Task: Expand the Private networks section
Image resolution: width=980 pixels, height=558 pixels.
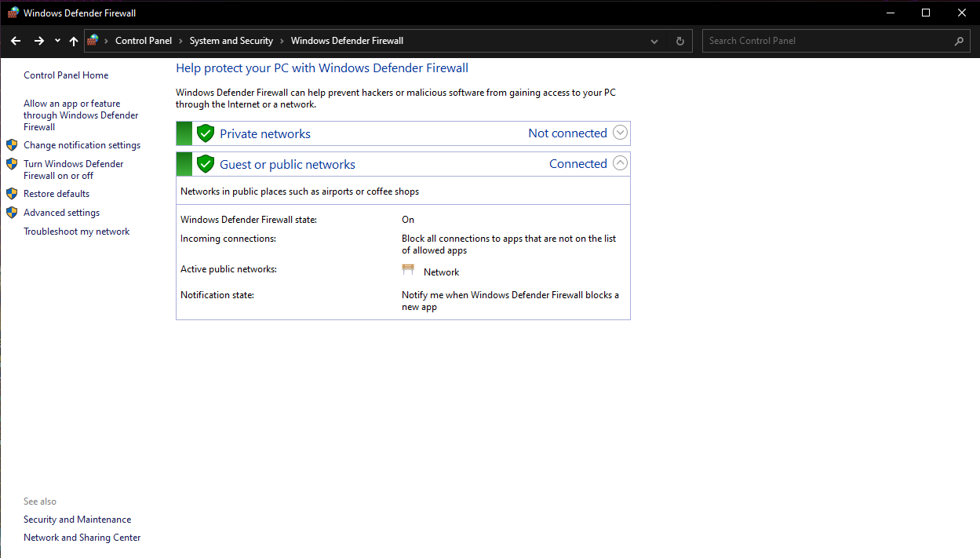Action: click(x=620, y=132)
